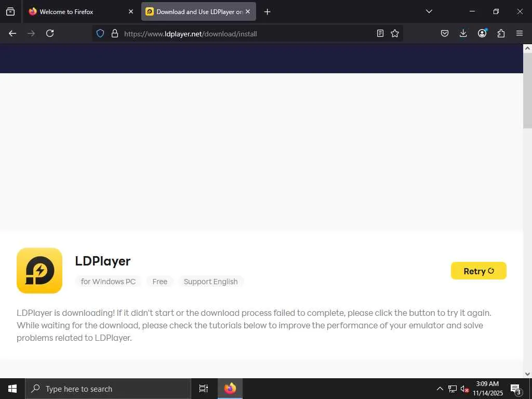Open the Downloads panel
The width and height of the screenshot is (532, 399).
pos(463,33)
